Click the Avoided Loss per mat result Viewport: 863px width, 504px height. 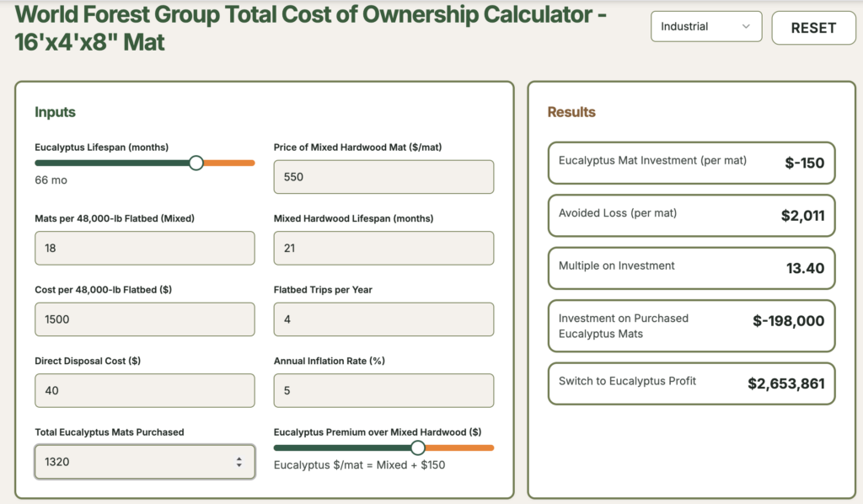pos(691,216)
